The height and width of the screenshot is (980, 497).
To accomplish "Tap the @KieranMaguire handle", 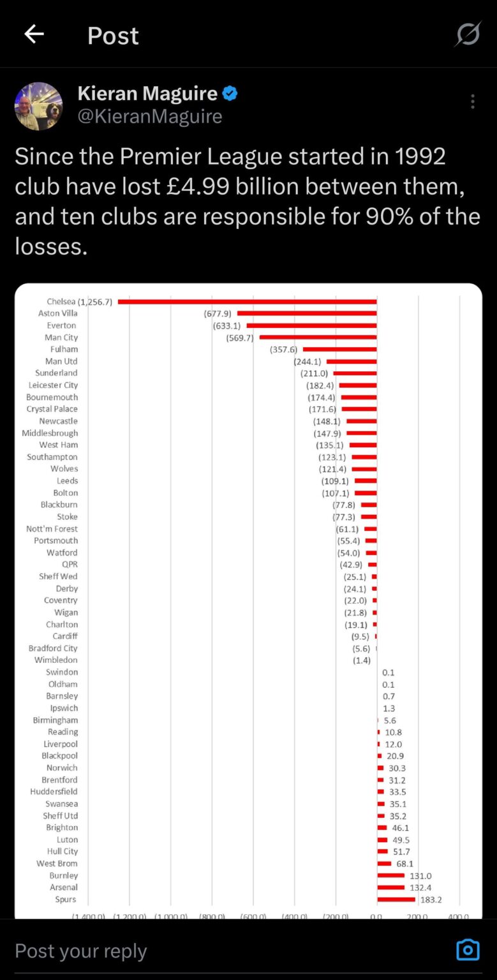I will [150, 117].
